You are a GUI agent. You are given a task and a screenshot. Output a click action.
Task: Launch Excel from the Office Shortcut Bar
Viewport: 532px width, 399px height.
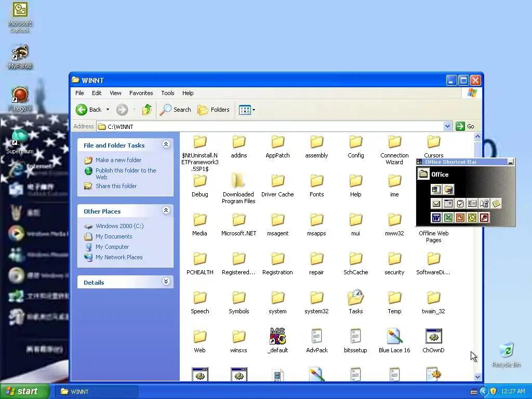(x=448, y=218)
